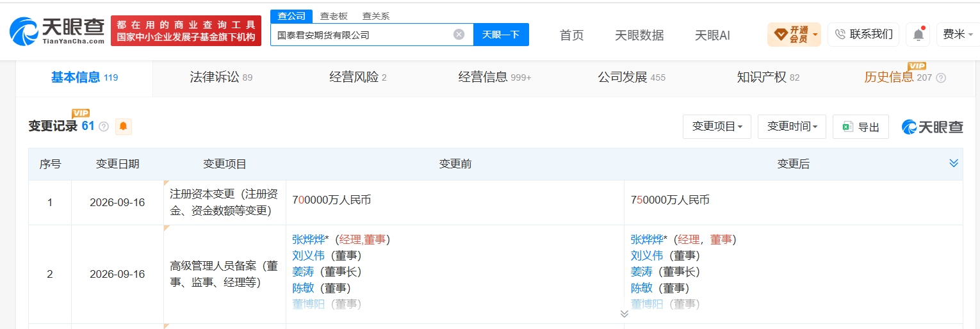Click the change record alert bell

[124, 126]
